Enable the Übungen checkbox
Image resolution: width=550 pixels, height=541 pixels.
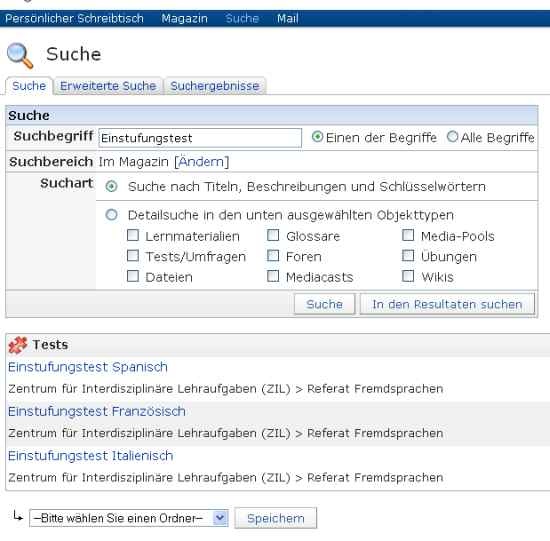[408, 255]
